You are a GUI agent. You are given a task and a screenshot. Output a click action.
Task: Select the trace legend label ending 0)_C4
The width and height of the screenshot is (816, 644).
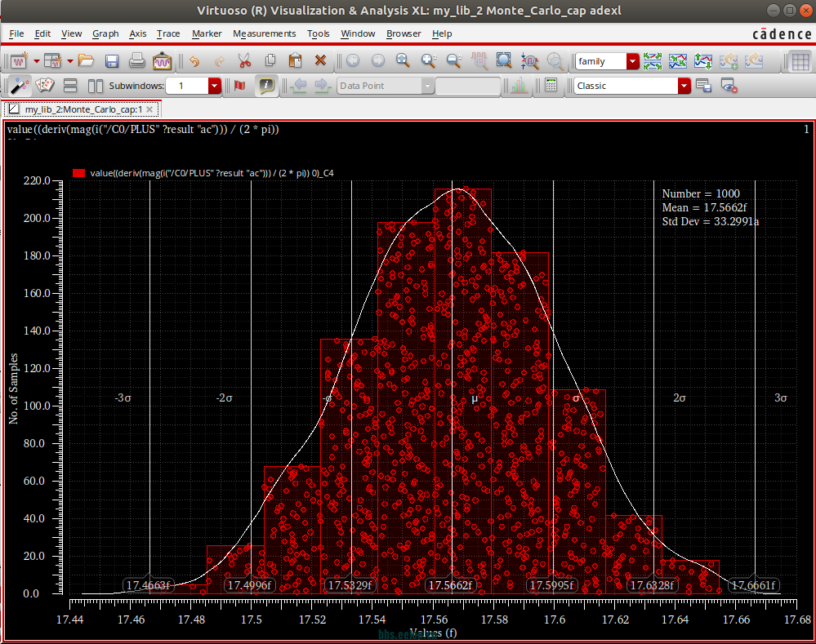212,173
